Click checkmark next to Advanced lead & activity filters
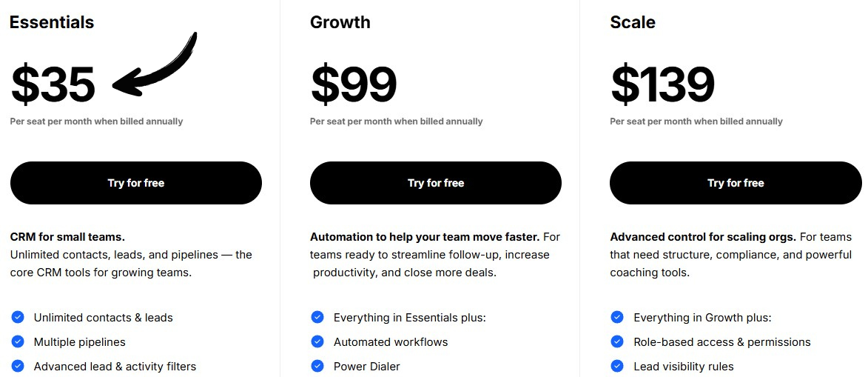The image size is (868, 377). tap(18, 366)
